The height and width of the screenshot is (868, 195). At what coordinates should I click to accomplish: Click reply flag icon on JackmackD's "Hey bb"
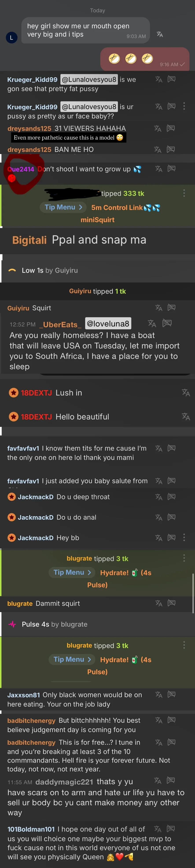coord(171,537)
